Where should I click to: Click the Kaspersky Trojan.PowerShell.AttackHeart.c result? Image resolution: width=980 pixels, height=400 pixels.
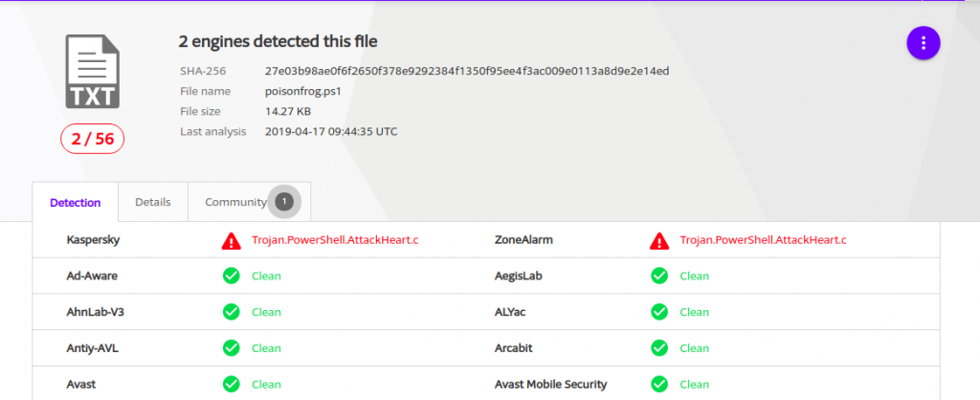[335, 240]
